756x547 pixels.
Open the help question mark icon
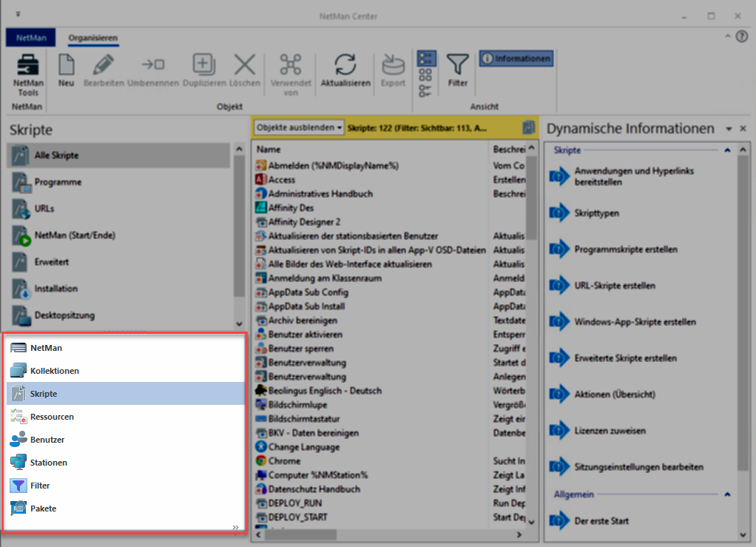pyautogui.click(x=742, y=36)
